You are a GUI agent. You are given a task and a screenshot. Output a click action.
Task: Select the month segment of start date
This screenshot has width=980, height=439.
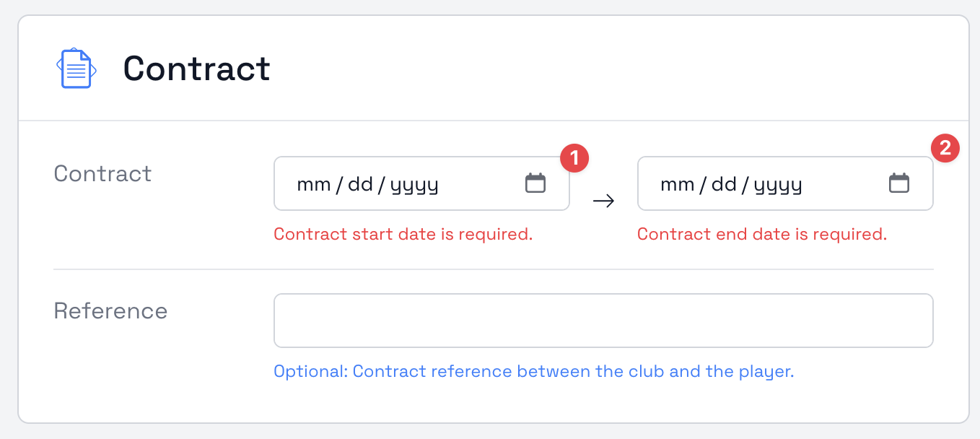tap(314, 185)
